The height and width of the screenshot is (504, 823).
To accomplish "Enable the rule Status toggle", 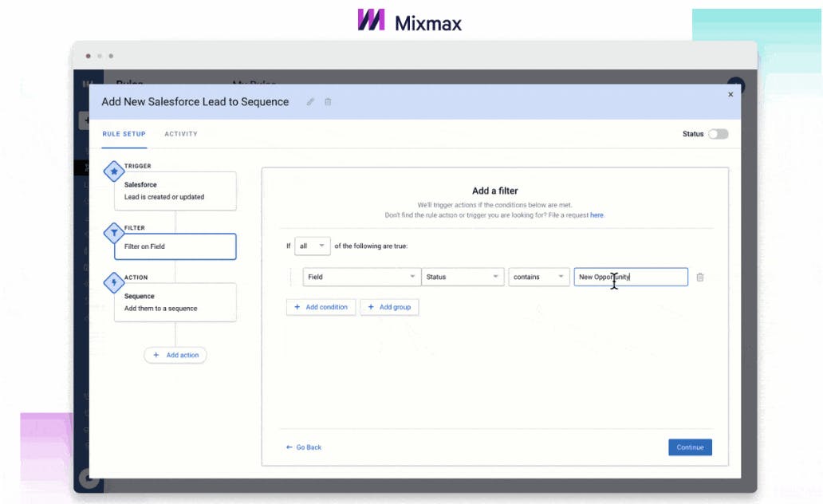I will click(x=719, y=134).
